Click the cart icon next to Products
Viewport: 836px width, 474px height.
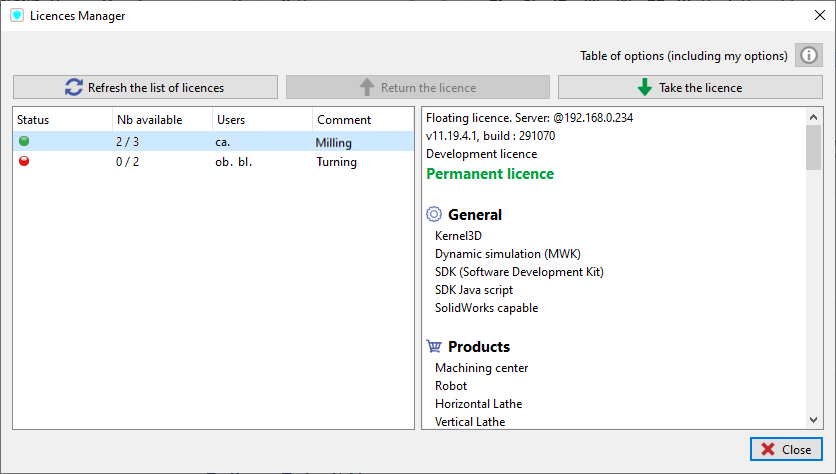(x=434, y=347)
